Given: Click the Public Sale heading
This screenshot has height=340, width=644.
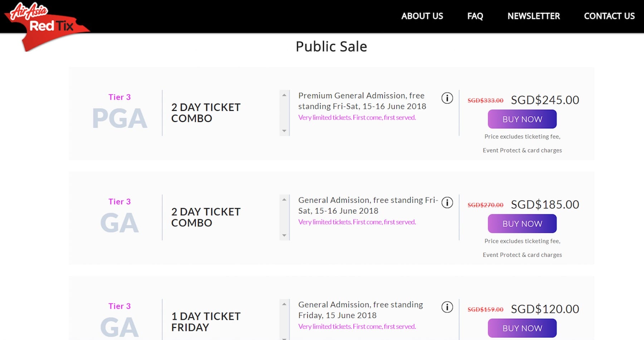Looking at the screenshot, I should coord(331,46).
